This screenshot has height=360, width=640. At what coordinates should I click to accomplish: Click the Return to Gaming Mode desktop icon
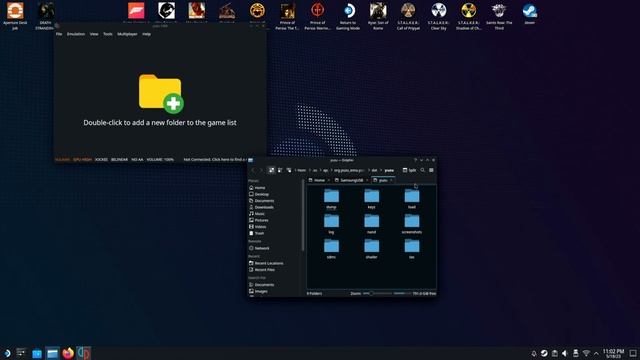pos(348,16)
